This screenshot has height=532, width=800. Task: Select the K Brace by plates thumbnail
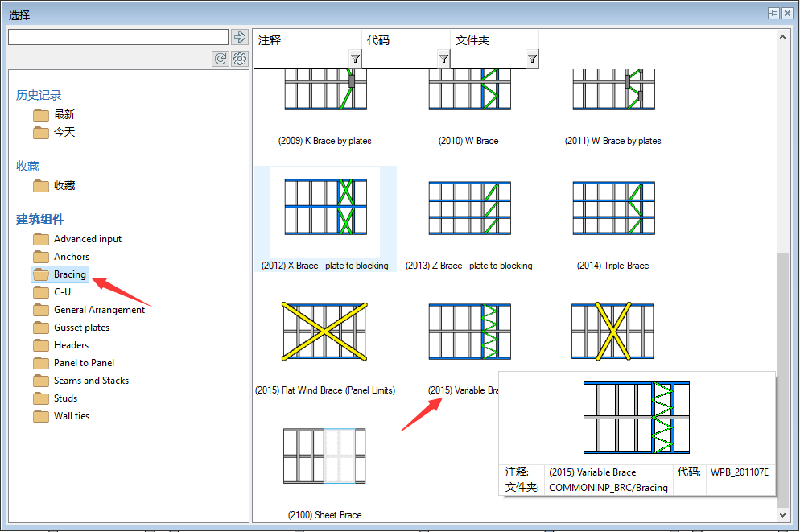coord(325,90)
